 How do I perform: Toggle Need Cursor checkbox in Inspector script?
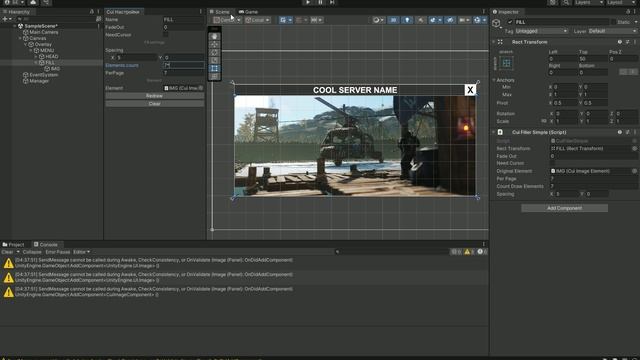click(553, 163)
